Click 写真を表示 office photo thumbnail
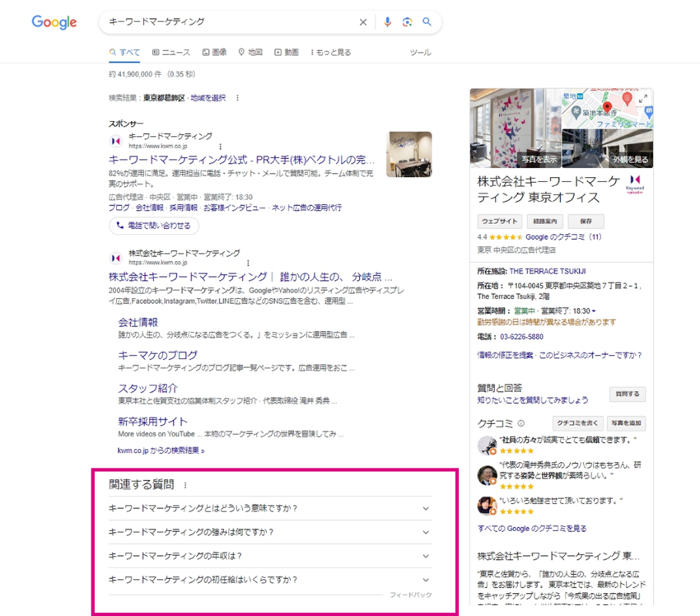Screen dimensions: 700x616 (516, 128)
